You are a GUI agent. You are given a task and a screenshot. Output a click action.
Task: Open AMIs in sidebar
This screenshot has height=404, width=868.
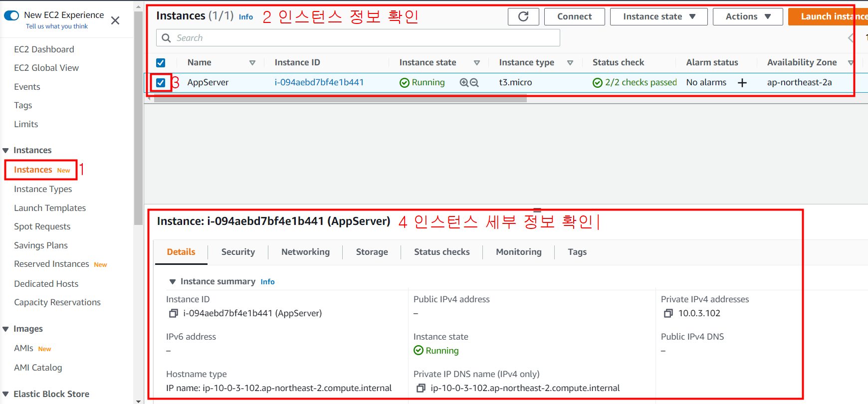click(23, 348)
